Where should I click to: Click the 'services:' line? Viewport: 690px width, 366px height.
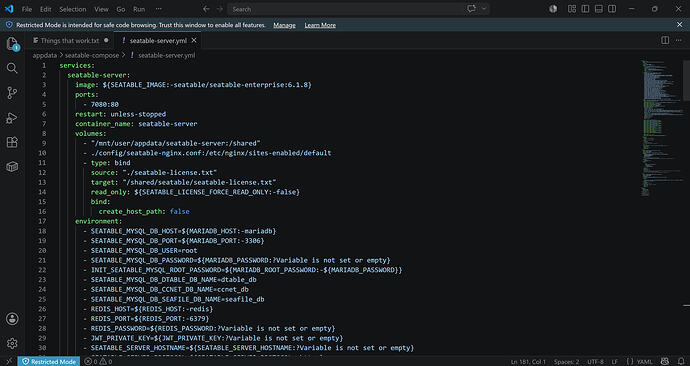(77, 66)
